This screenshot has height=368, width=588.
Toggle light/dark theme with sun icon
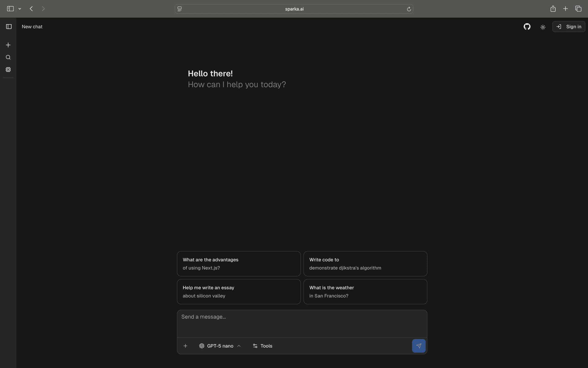[x=543, y=27]
